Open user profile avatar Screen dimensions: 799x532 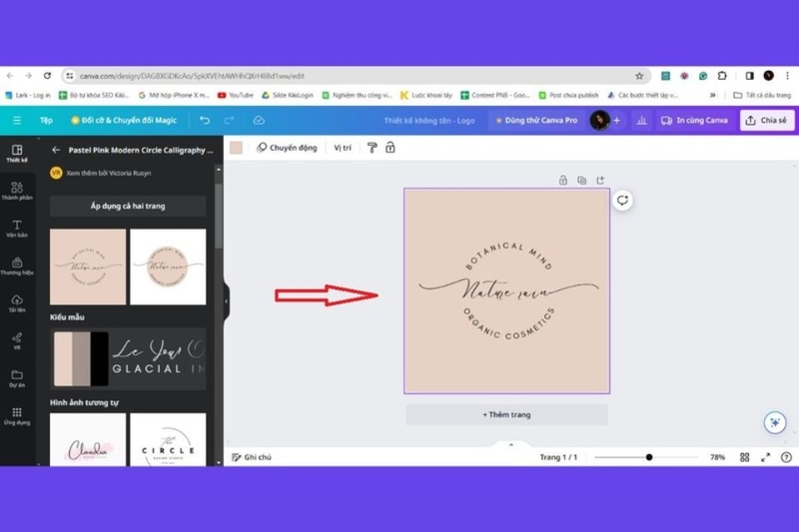[600, 120]
